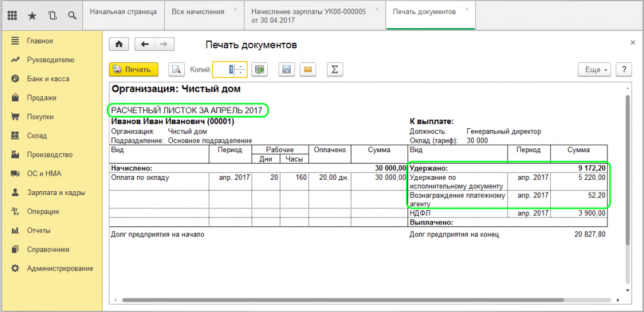Viewport: 644px width, 312px height.
Task: Expand the Еще dropdown menu
Action: coord(595,69)
